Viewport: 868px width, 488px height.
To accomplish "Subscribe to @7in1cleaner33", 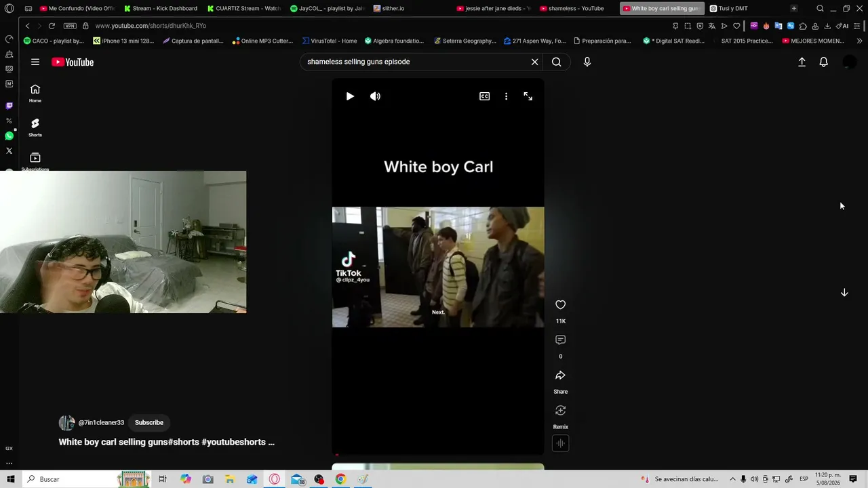I will point(149,423).
